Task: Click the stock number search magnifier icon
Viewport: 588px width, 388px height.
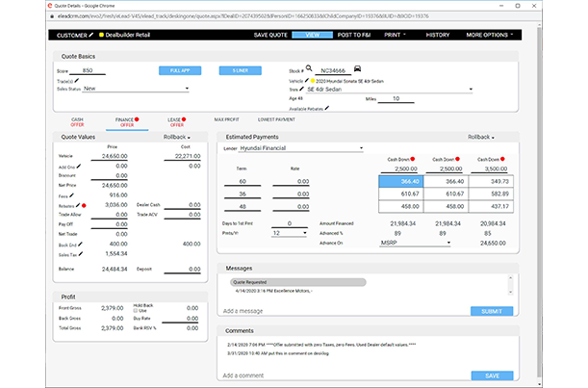Action: click(309, 68)
